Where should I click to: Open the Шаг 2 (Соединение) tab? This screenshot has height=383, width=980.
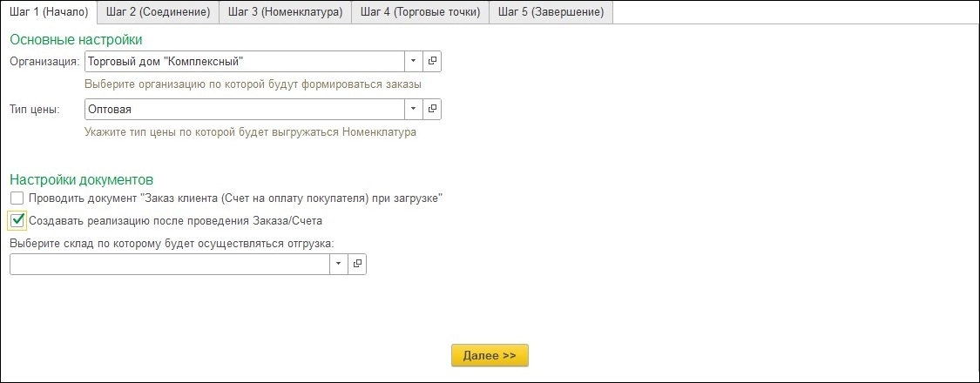coord(159,12)
